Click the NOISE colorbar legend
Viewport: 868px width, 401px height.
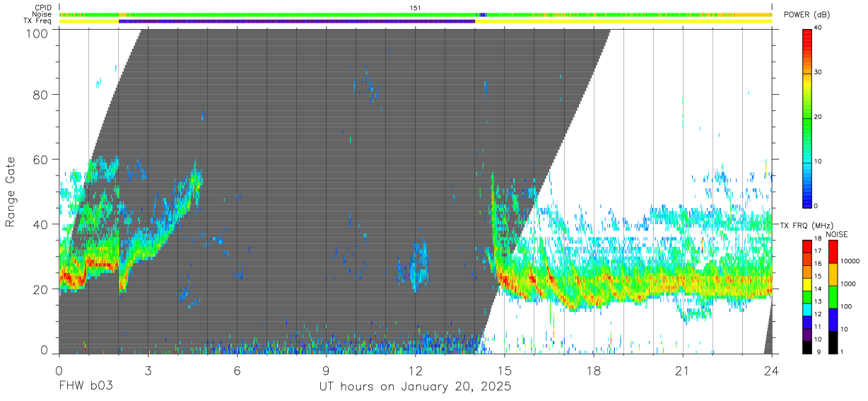(833, 297)
